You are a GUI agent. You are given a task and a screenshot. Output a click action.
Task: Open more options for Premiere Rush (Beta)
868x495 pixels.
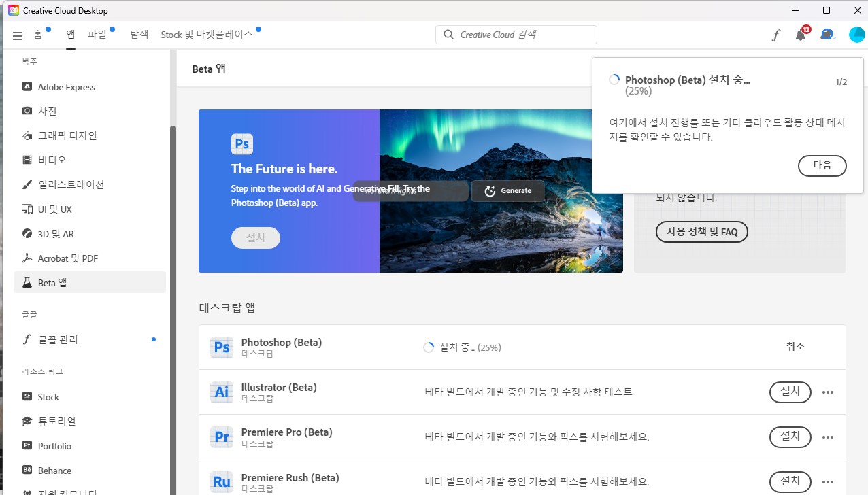[x=828, y=482]
